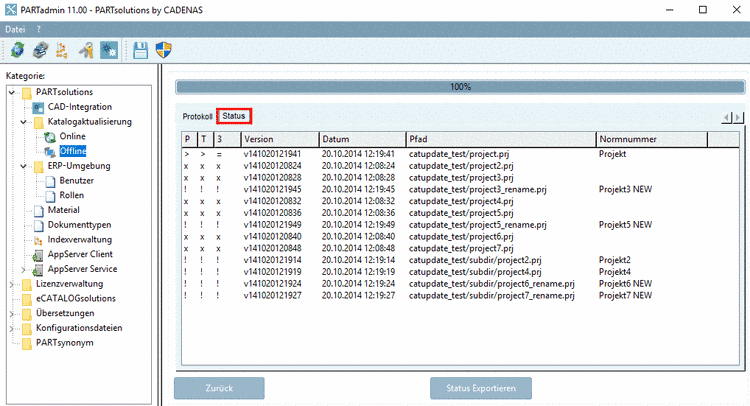Click the tab scroll right arrow
The width and height of the screenshot is (750, 406).
coord(738,118)
